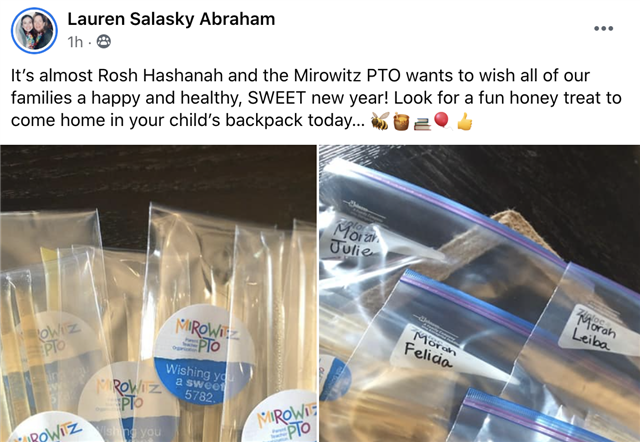Click "Mirowitz PTO" in the post text
The height and width of the screenshot is (442, 640).
pyautogui.click(x=347, y=76)
